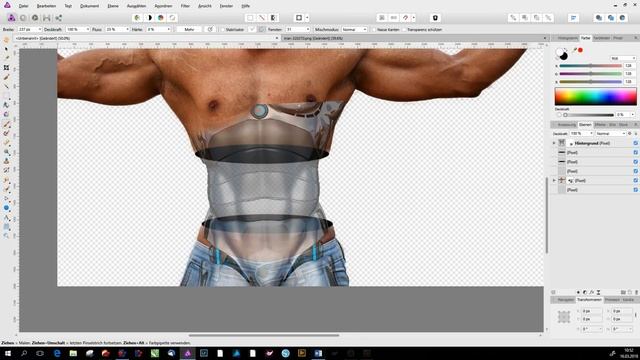This screenshot has height=360, width=640.
Task: Open the assistant manager icon
Action: click(435, 18)
